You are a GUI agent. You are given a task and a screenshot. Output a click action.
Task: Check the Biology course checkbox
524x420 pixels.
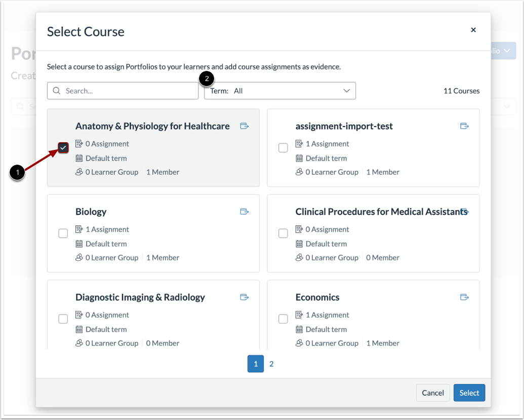point(63,233)
